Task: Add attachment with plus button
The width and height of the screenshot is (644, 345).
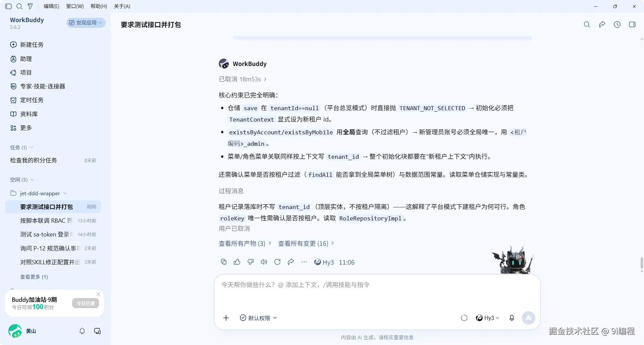Action: [x=226, y=318]
